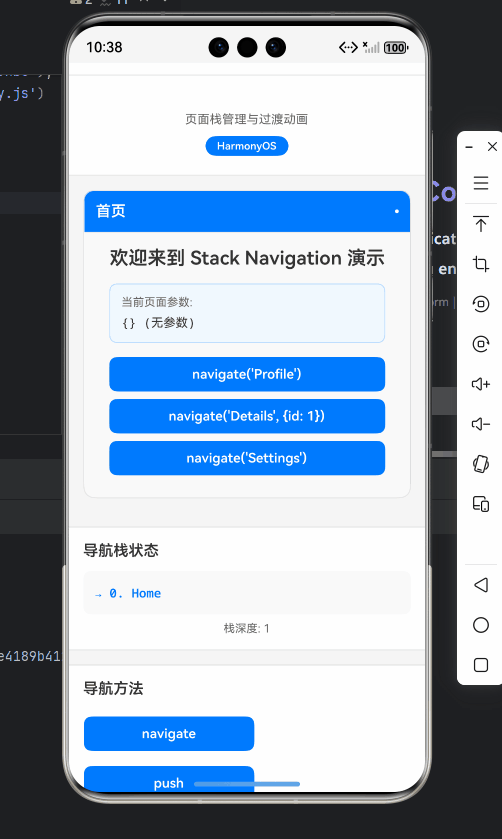Tap the push method button
The height and width of the screenshot is (839, 502).
(169, 780)
